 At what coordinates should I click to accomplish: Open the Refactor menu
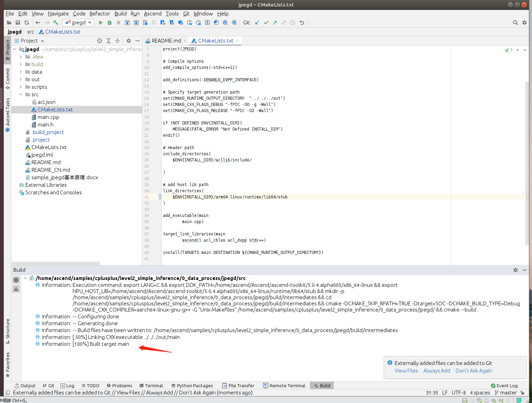pos(100,14)
